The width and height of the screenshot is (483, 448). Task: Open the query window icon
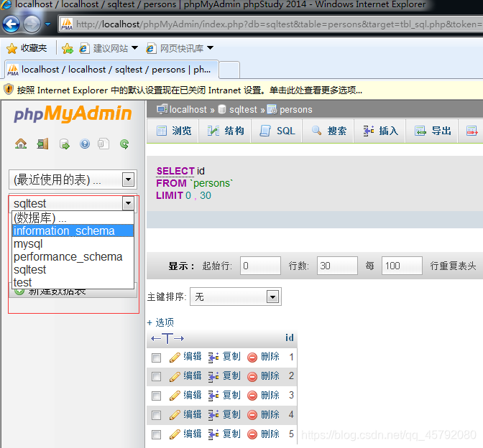tap(65, 144)
